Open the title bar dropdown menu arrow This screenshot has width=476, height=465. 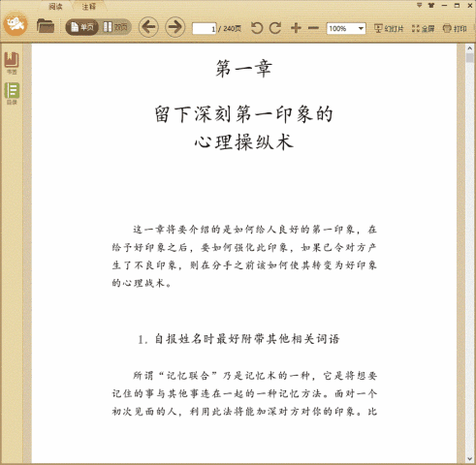(x=419, y=5)
